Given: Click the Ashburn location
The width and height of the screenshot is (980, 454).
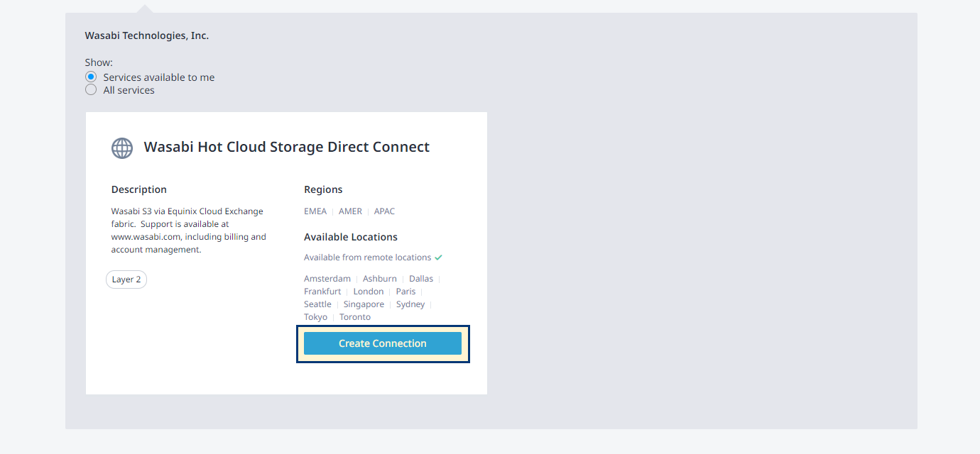Looking at the screenshot, I should tap(380, 279).
